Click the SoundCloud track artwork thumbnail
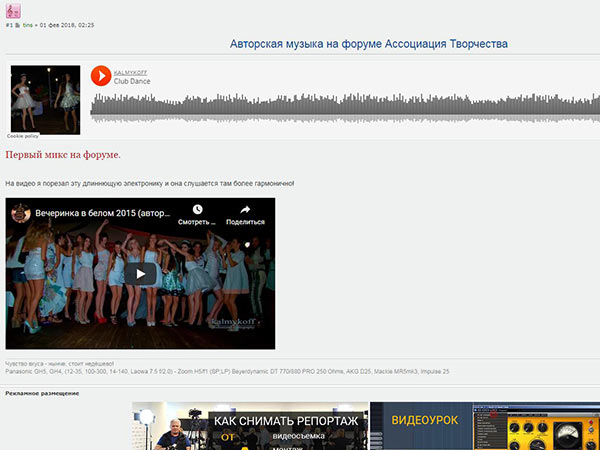The width and height of the screenshot is (600, 450). point(46,99)
